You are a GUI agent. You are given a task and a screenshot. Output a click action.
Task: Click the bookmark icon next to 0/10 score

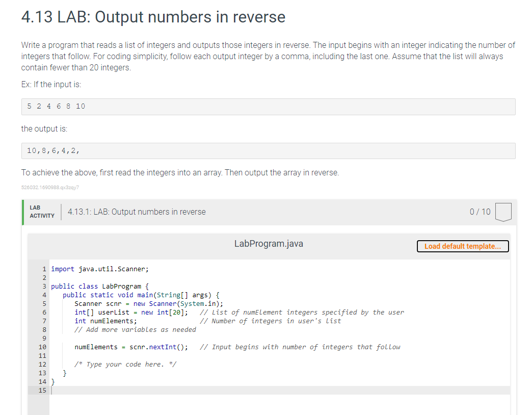[x=503, y=212]
